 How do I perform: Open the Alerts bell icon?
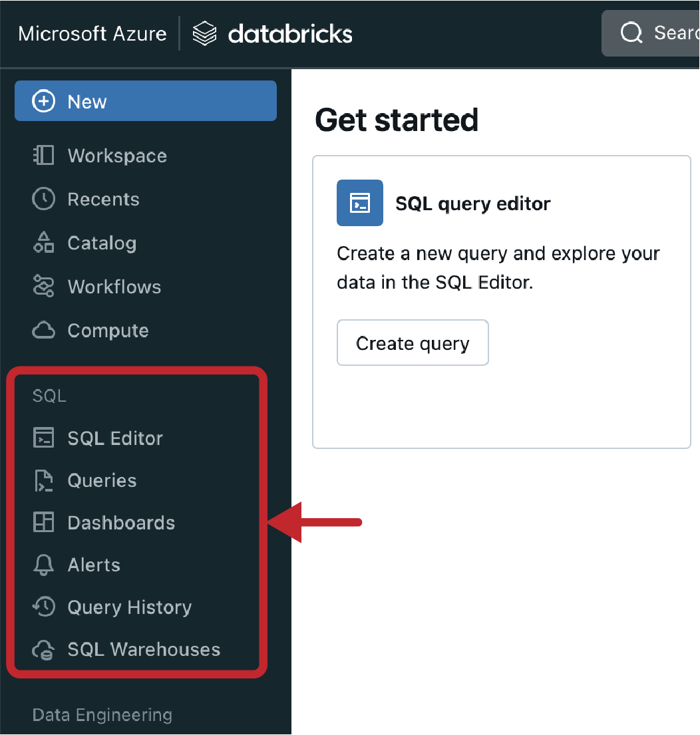(x=43, y=564)
